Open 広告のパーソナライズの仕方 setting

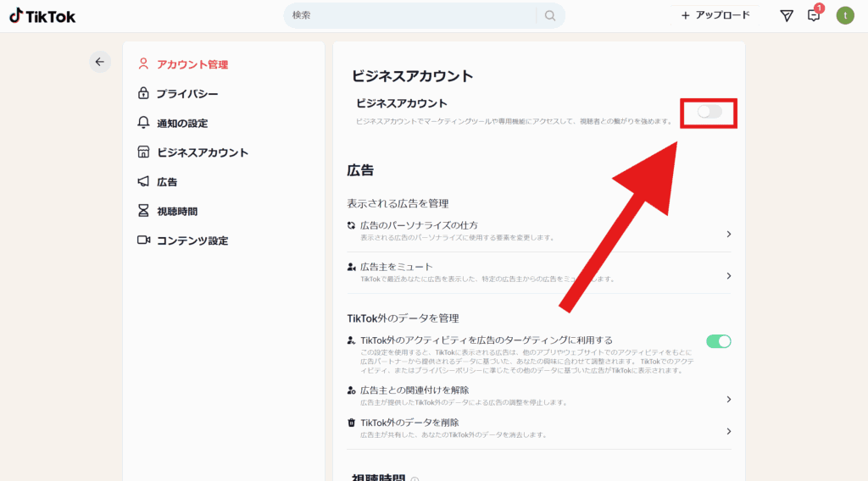point(539,232)
